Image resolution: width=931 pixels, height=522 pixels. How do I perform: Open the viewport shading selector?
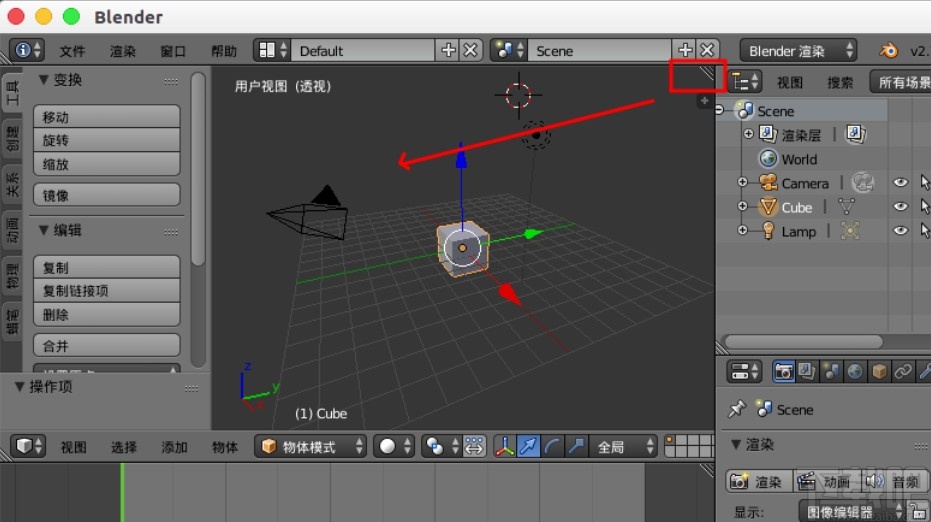tap(394, 446)
